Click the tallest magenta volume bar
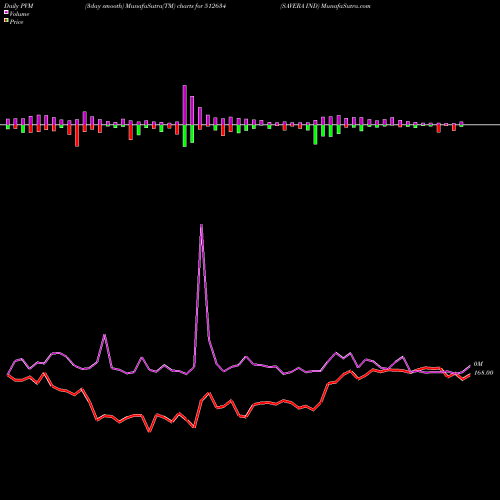This screenshot has height=500, width=500. tap(185, 105)
